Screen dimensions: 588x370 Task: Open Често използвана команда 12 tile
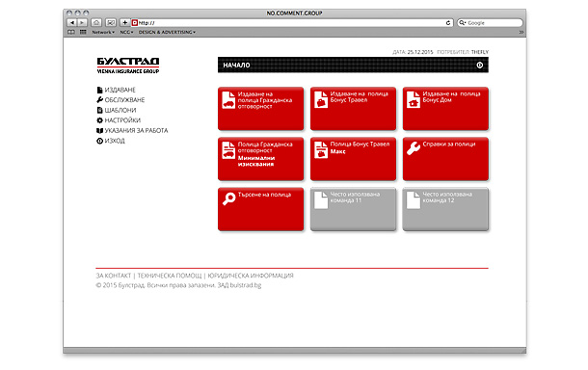(445, 209)
